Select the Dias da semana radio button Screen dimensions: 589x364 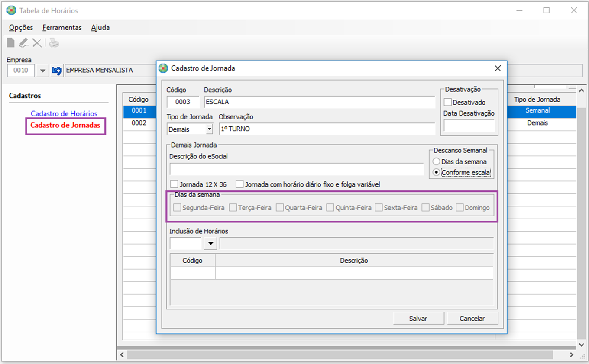[x=437, y=161]
